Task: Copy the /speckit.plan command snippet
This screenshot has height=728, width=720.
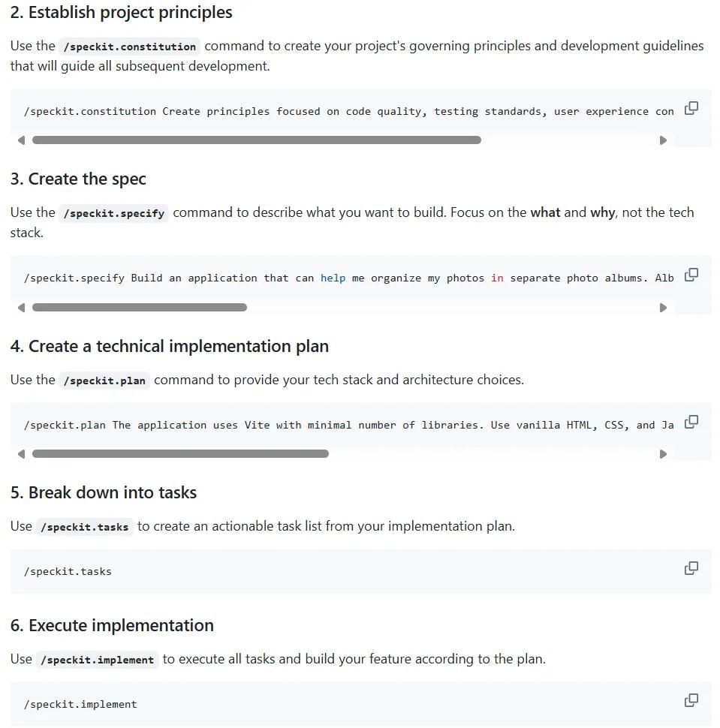Action: click(x=691, y=423)
